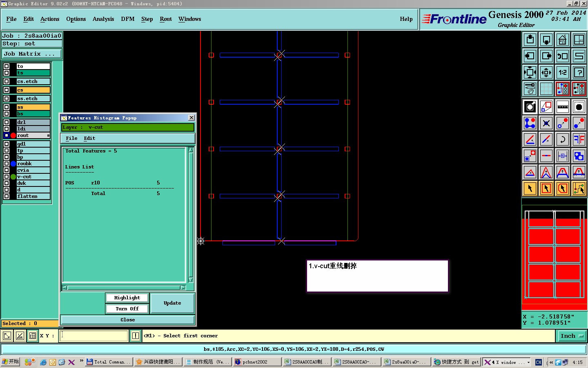
Task: Toggle the checkbox for layer rout
Action: [x=7, y=135]
